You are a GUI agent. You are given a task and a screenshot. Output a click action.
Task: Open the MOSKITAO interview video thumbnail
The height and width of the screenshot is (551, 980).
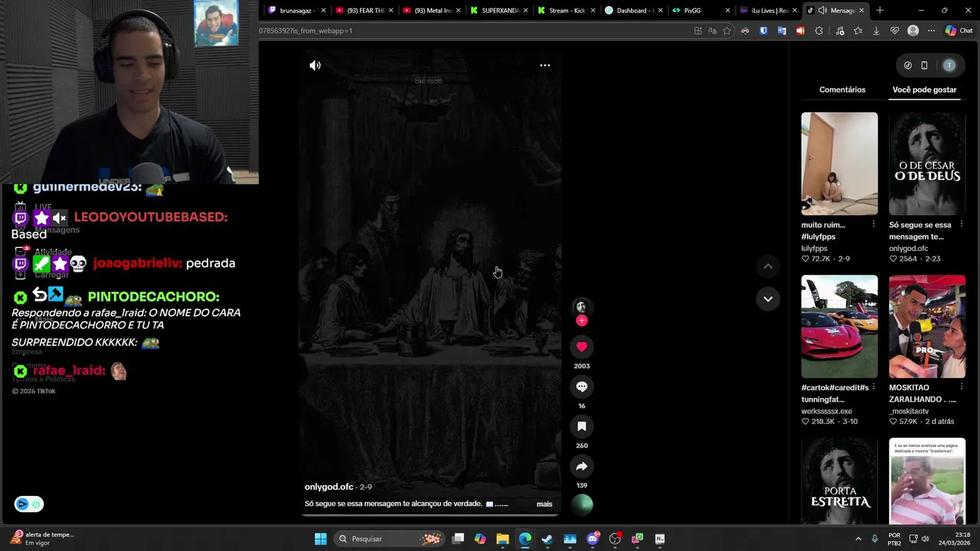tap(927, 327)
